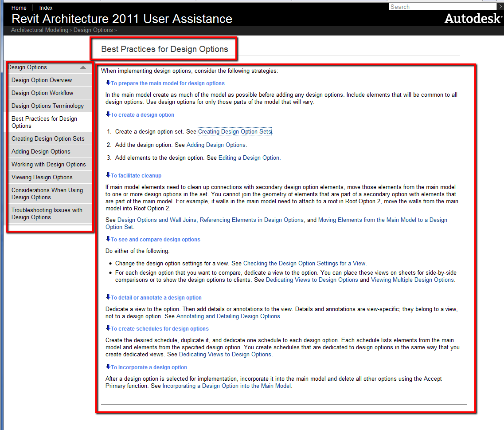The width and height of the screenshot is (504, 430).
Task: Open Considerations When Using Design Options
Action: pos(50,193)
